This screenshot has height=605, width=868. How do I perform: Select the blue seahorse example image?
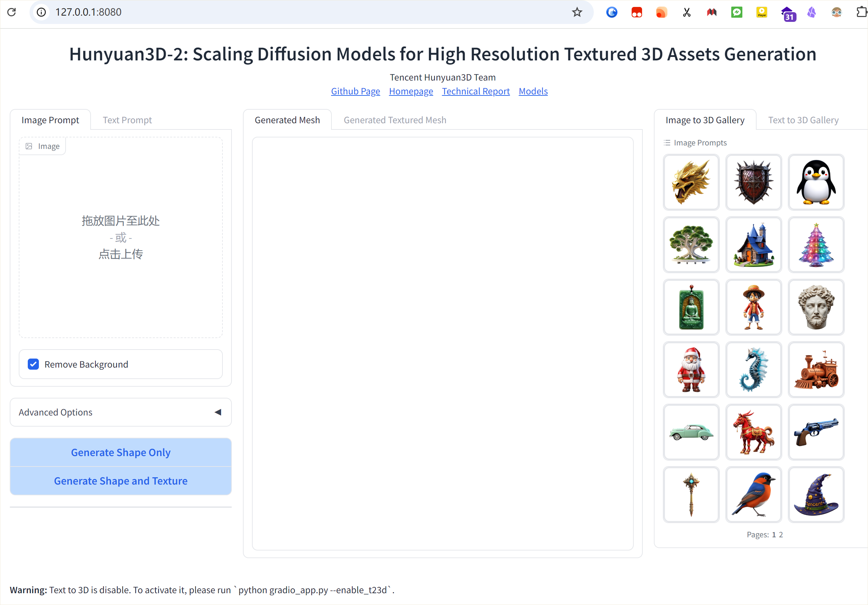753,369
